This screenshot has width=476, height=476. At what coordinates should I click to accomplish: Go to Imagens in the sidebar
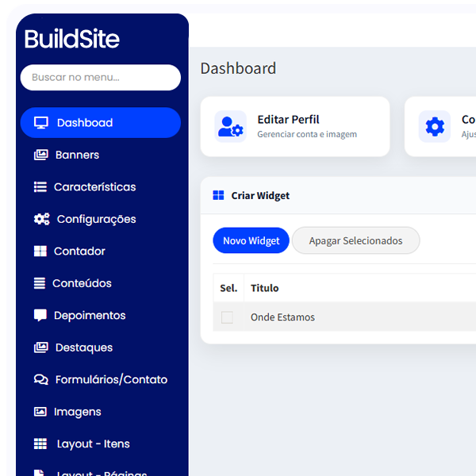point(77,412)
